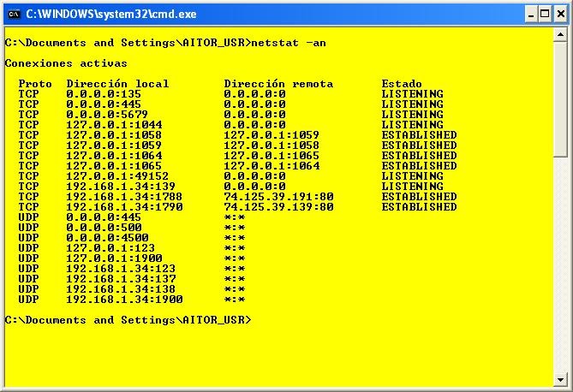Image resolution: width=573 pixels, height=392 pixels.
Task: Click local address 0.0.0.0:135
Action: 104,94
